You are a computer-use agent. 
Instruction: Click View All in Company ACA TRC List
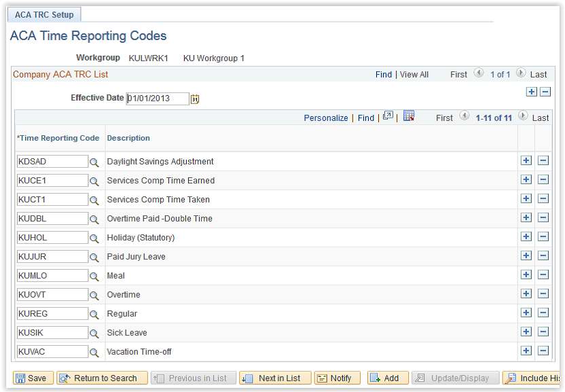coord(414,74)
